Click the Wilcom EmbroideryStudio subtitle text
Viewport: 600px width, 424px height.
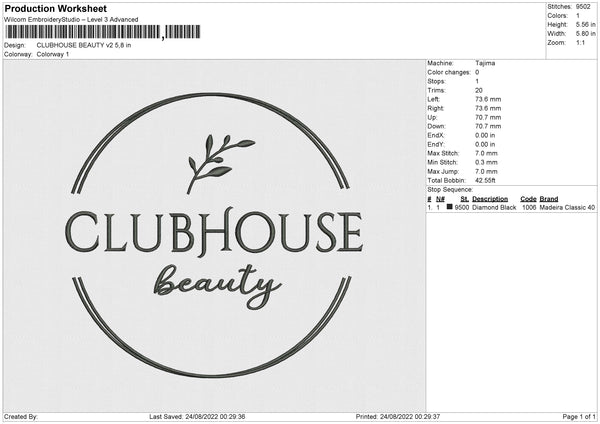(x=71, y=20)
